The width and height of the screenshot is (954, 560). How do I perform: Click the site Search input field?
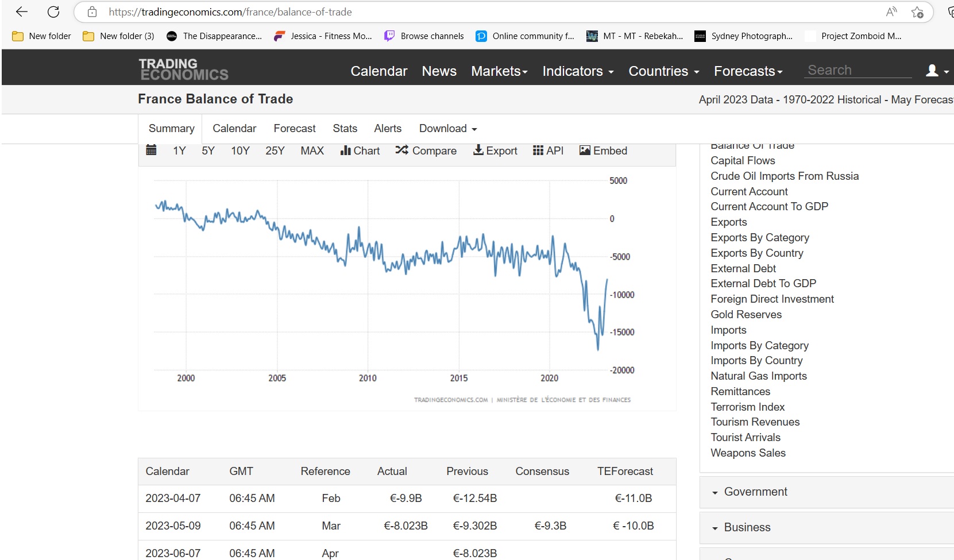pyautogui.click(x=858, y=70)
